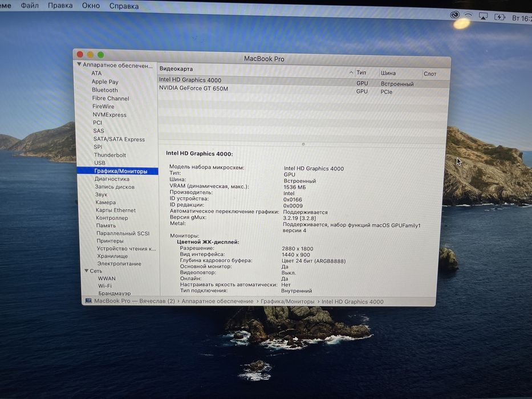532x399 pixels.
Task: Open the Справка menu
Action: pyautogui.click(x=124, y=6)
